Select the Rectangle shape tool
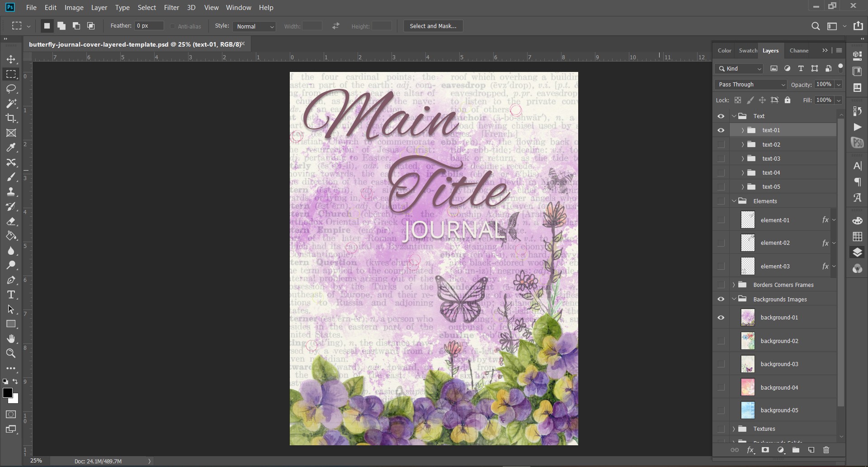Viewport: 868px width, 467px height. 11,324
